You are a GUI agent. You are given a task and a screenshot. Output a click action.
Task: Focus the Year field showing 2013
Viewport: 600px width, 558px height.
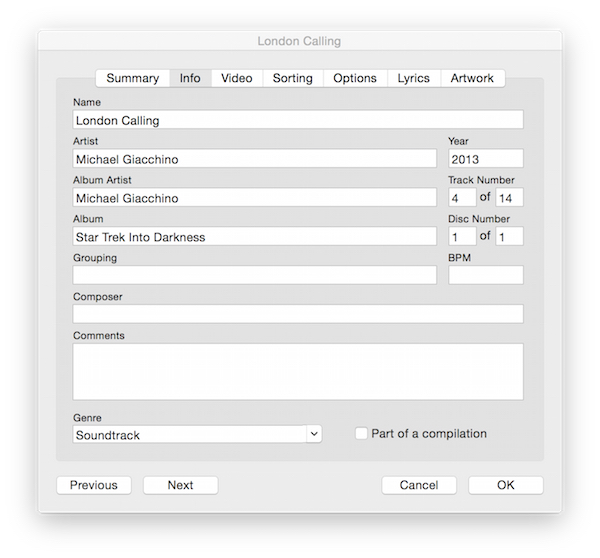(486, 159)
